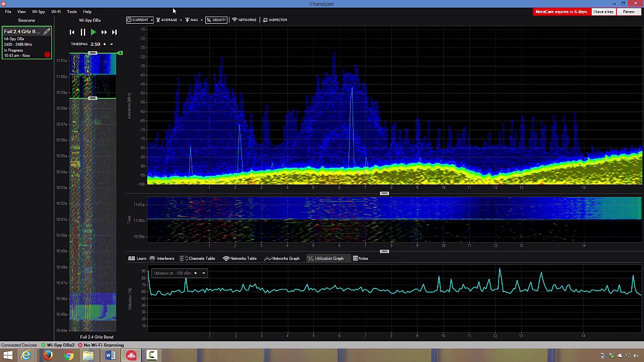Open the Wi-Fi menu

pos(56,12)
